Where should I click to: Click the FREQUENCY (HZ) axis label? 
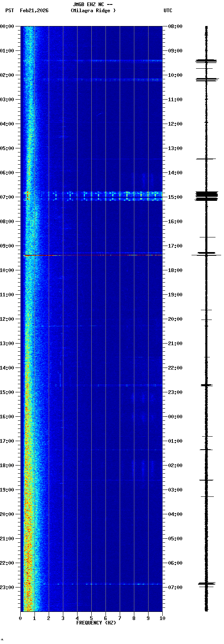(x=96, y=622)
